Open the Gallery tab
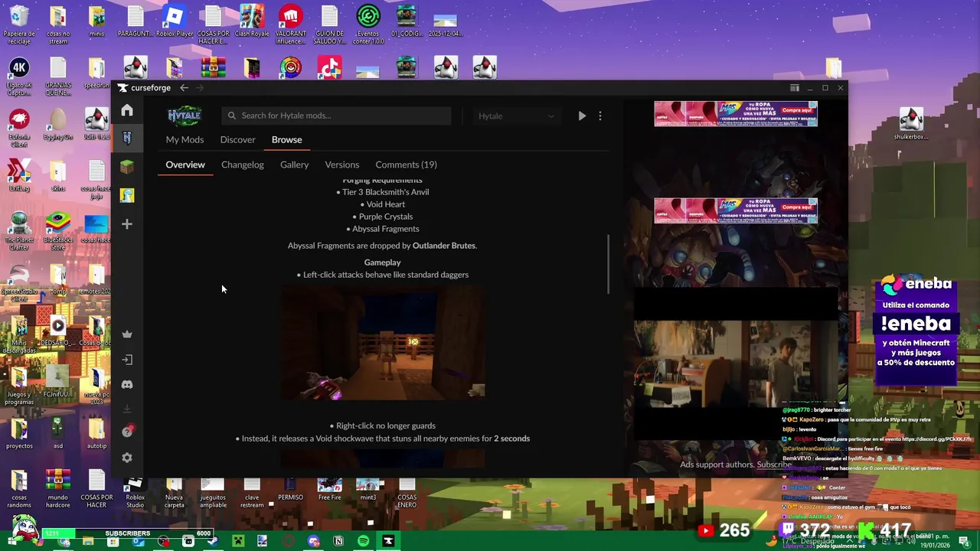The height and width of the screenshot is (551, 980). [294, 165]
